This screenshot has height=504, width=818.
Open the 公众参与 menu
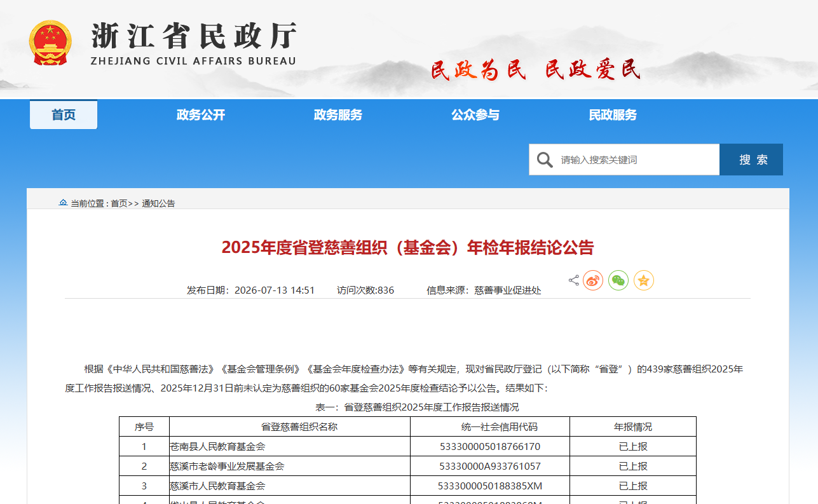pyautogui.click(x=475, y=115)
